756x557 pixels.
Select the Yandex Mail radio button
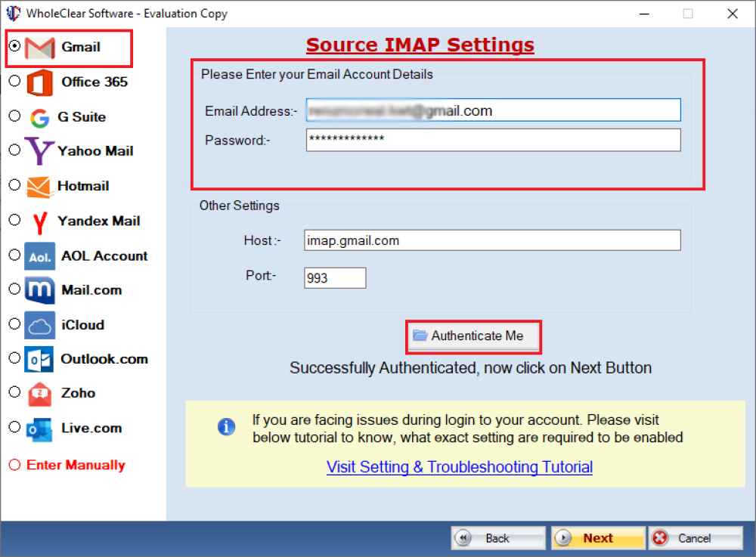pyautogui.click(x=14, y=221)
